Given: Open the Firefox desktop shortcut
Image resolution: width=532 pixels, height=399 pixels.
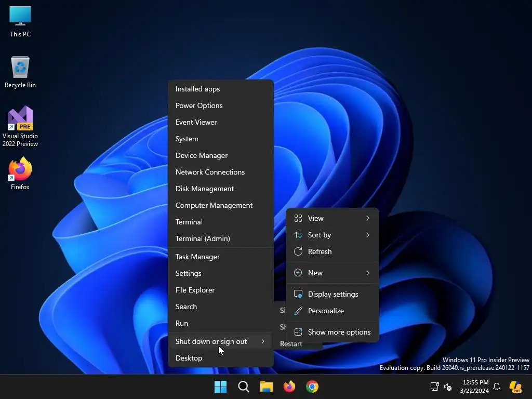Looking at the screenshot, I should [20, 174].
